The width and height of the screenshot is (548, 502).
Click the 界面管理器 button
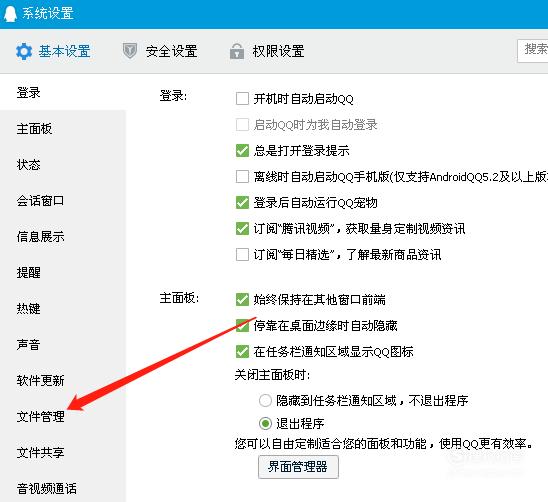298,467
